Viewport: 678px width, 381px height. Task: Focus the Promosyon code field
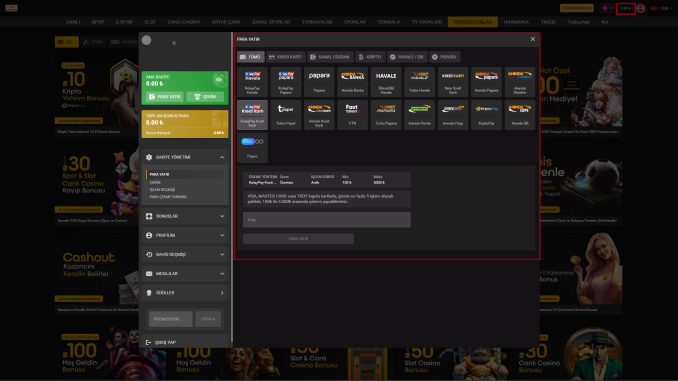point(171,319)
